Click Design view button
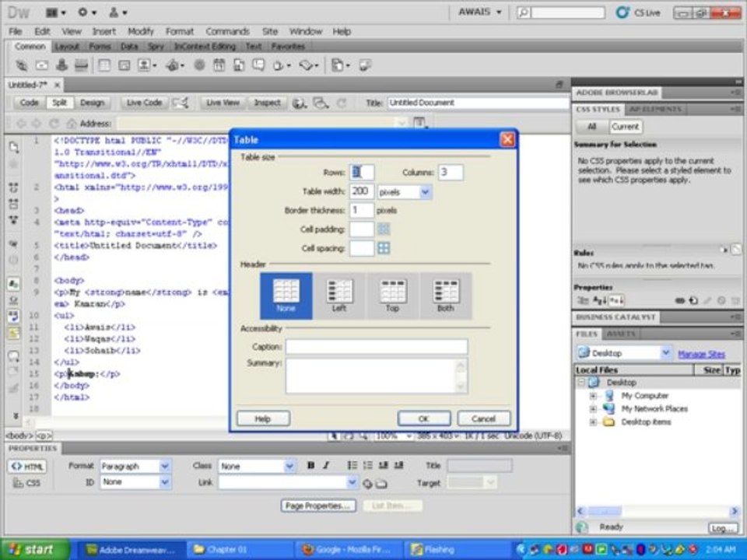Screen dimensions: 747x560 click(x=92, y=103)
